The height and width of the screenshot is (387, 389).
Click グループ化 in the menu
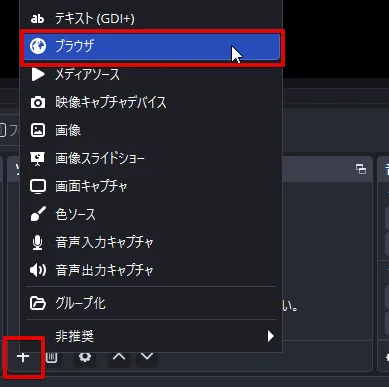(151, 303)
